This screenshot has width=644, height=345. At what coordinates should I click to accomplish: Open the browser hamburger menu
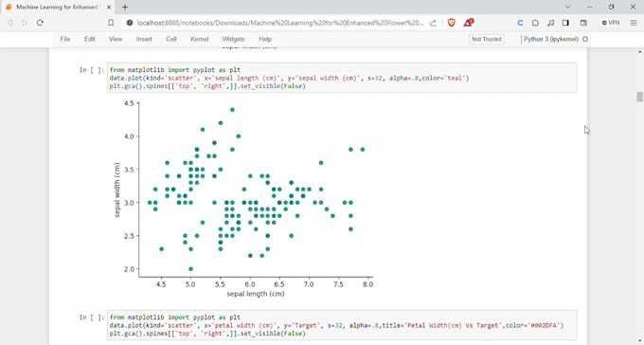click(x=634, y=23)
